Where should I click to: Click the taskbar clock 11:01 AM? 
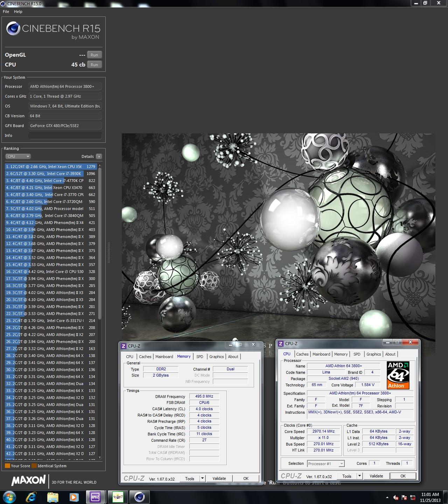pos(430,497)
